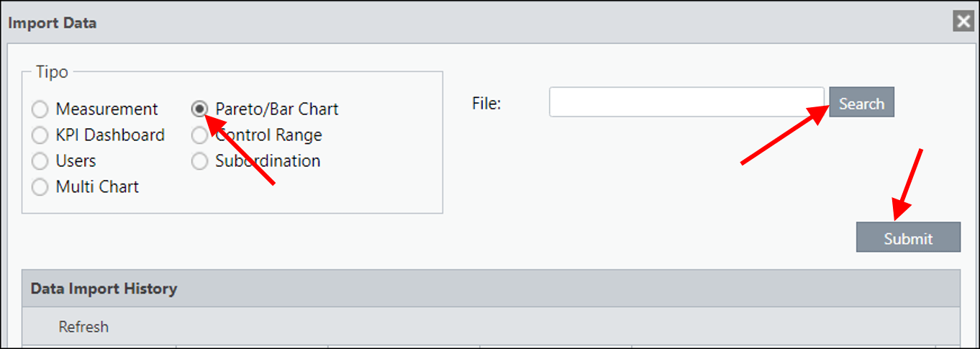The width and height of the screenshot is (980, 349).
Task: Submit the selected import file
Action: 908,237
